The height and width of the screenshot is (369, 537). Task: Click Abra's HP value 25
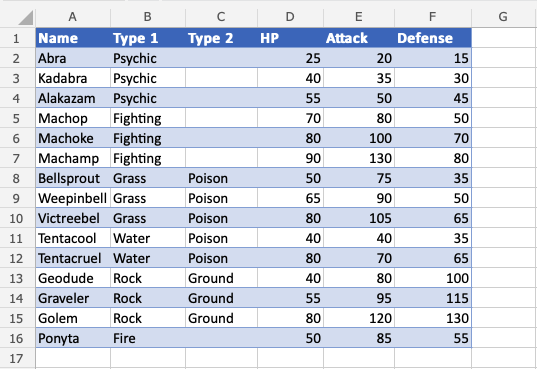click(x=290, y=58)
